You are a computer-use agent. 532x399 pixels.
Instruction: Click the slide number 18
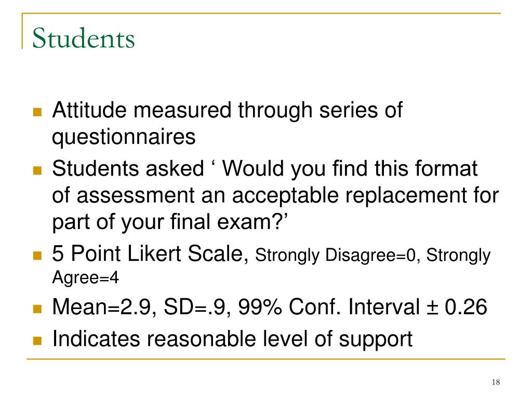pos(496,382)
